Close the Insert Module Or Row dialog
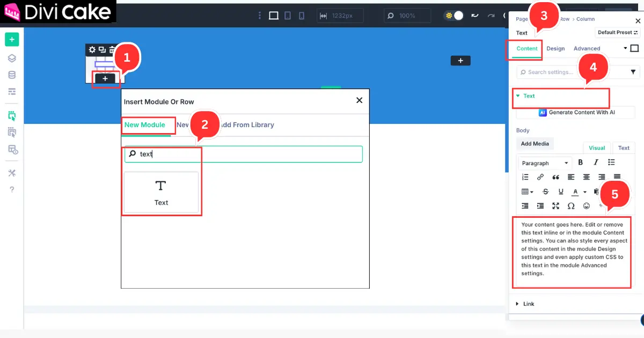This screenshot has height=338, width=644. click(360, 100)
